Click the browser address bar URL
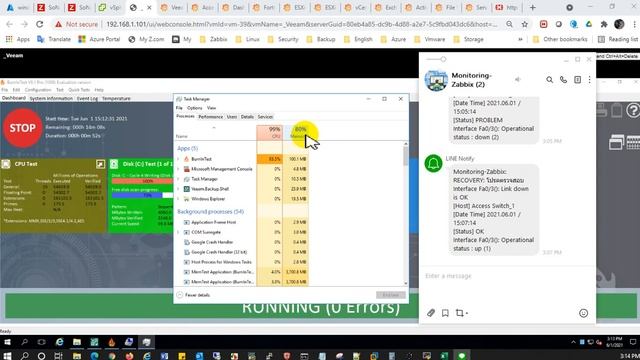This screenshot has height=360, width=640. click(302, 24)
